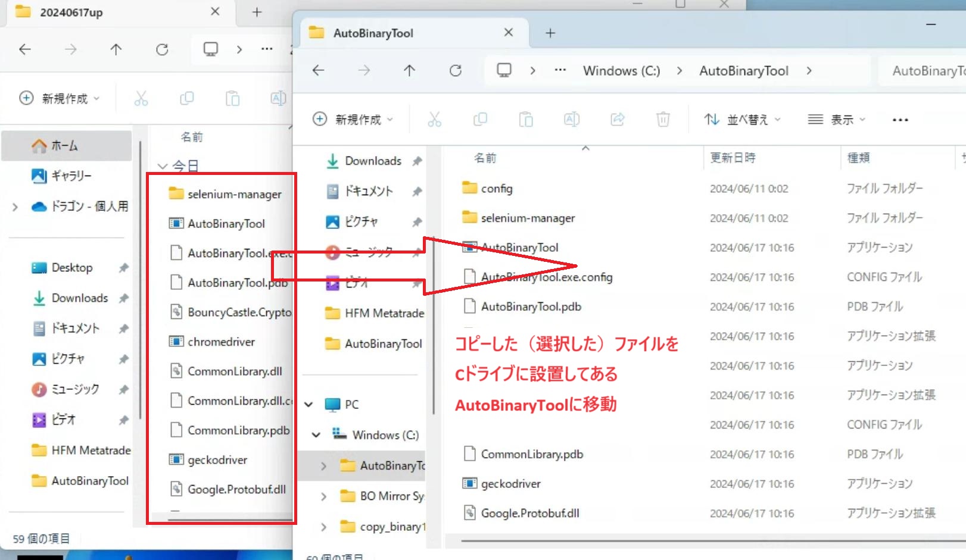Add a new tab in AutoBinaryTool window

(x=550, y=33)
